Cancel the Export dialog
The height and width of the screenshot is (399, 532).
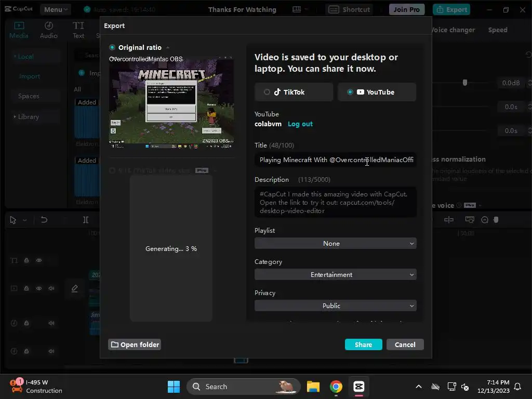(x=405, y=344)
